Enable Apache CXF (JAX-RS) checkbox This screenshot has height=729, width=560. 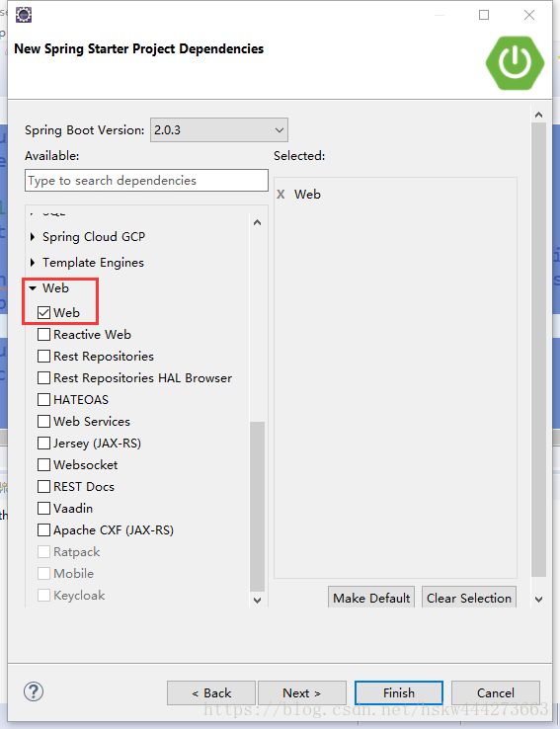(44, 530)
